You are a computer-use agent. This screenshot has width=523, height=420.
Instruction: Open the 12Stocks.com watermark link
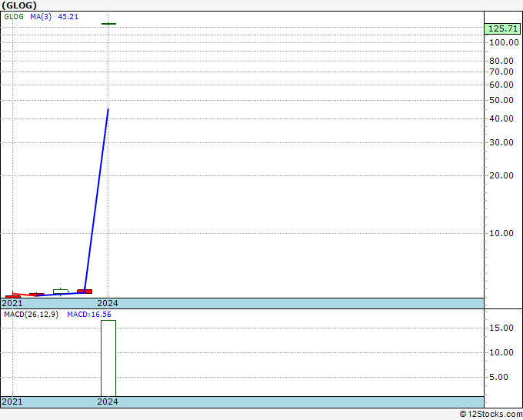(x=489, y=414)
